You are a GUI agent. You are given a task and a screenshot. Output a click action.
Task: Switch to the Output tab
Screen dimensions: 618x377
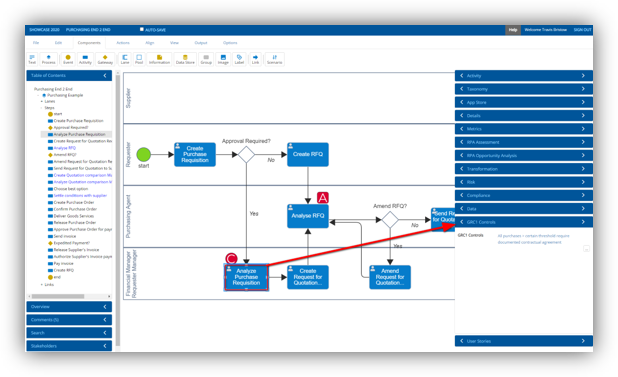click(x=201, y=43)
